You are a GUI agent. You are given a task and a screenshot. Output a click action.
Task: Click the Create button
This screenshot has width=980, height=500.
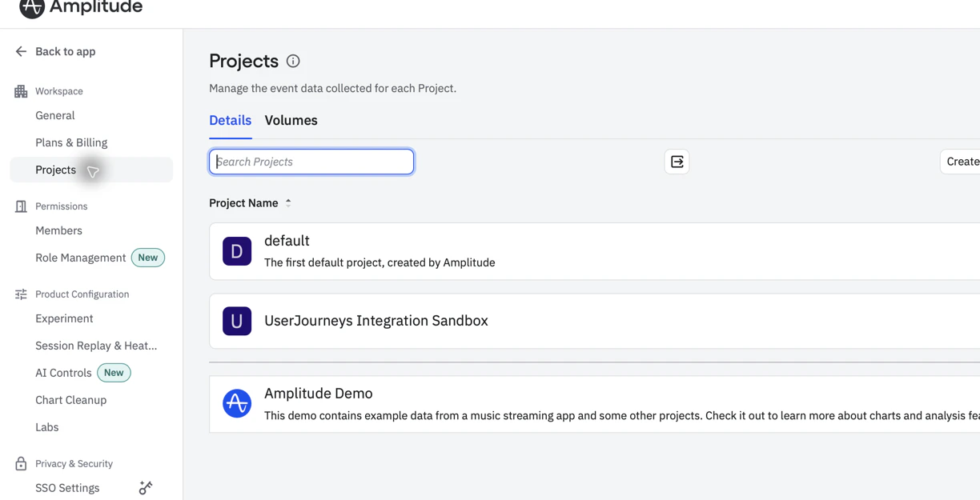tap(960, 162)
